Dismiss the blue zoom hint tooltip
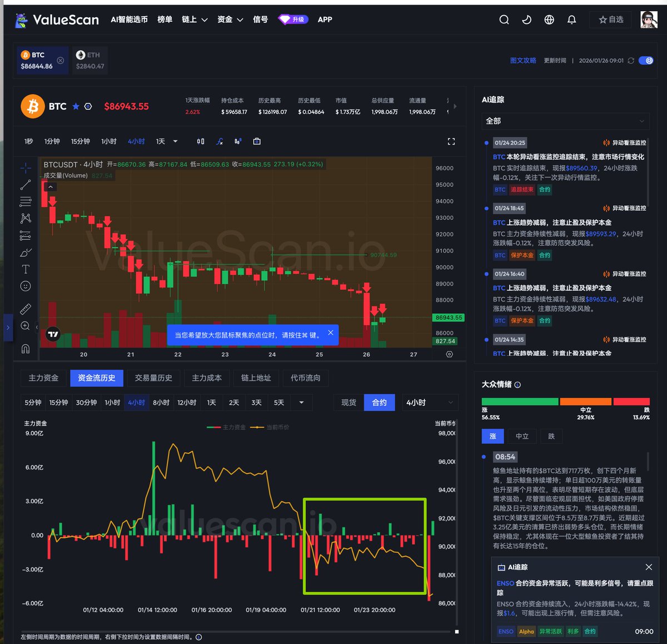The width and height of the screenshot is (667, 644). (331, 333)
